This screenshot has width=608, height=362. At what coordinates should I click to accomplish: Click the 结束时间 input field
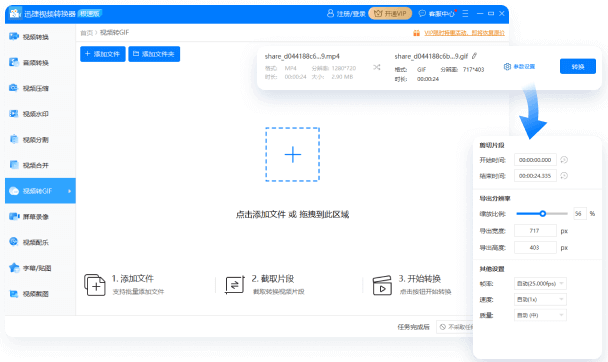click(535, 176)
